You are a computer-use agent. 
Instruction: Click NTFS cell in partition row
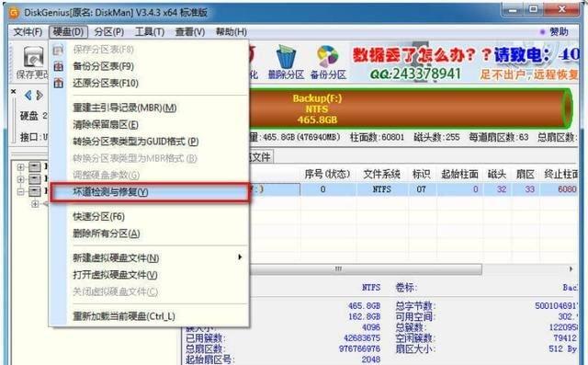pyautogui.click(x=382, y=189)
